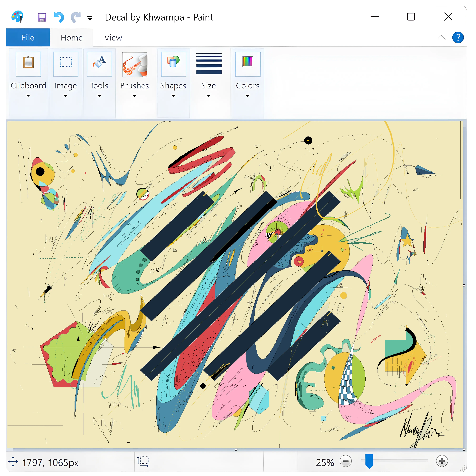The width and height of the screenshot is (476, 476).
Task: Open the Shapes icon group
Action: tap(173, 64)
